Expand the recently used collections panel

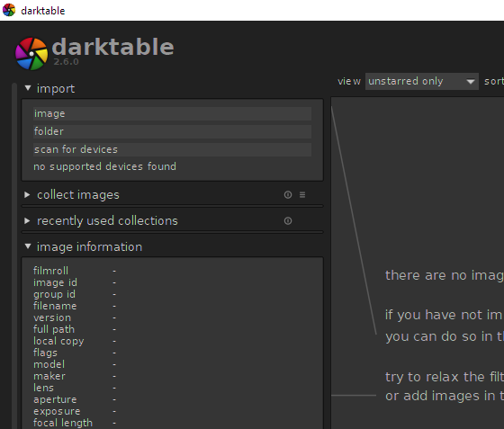(27, 220)
